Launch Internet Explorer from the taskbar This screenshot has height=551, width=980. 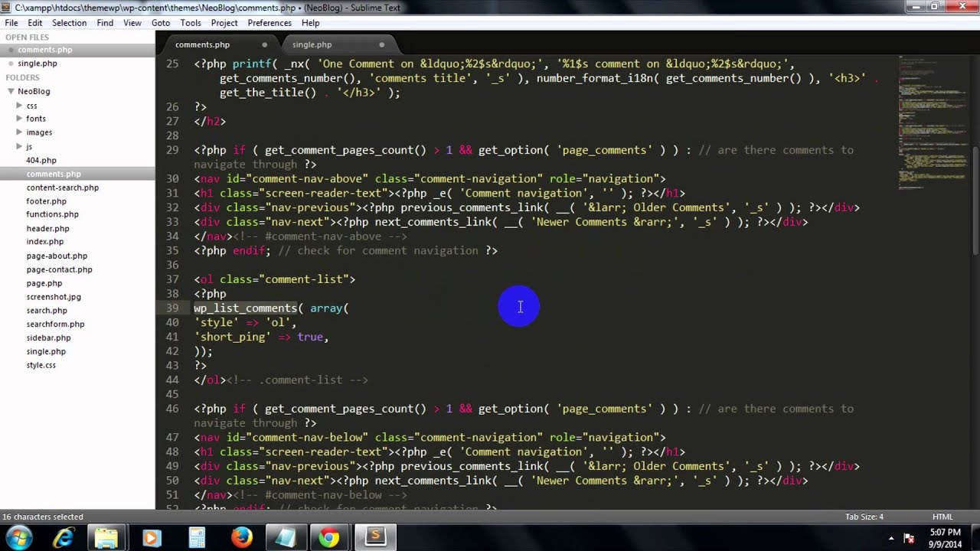coord(64,538)
